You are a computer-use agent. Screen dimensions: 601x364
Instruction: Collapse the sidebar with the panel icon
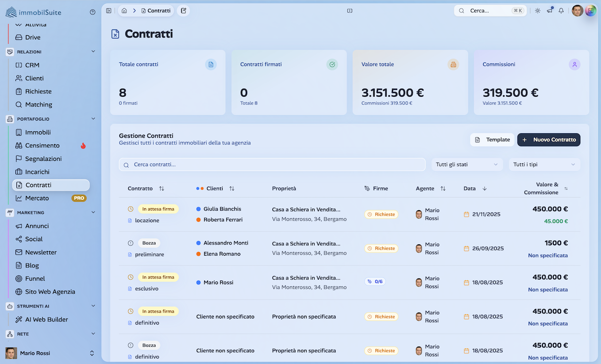[x=109, y=11]
